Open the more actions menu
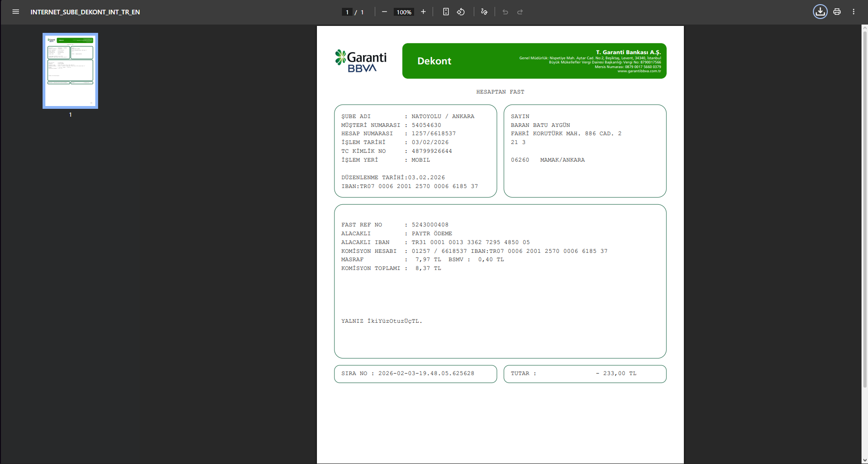The height and width of the screenshot is (464, 868). tap(854, 12)
